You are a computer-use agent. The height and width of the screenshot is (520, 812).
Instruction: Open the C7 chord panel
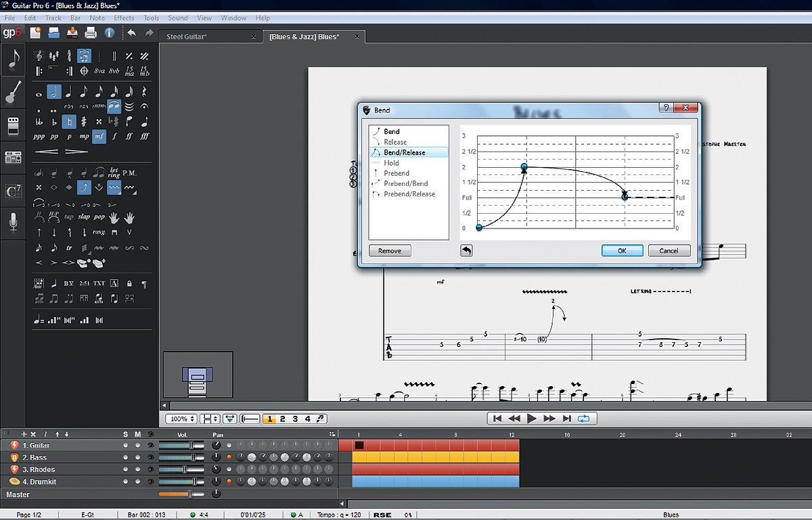tap(13, 191)
